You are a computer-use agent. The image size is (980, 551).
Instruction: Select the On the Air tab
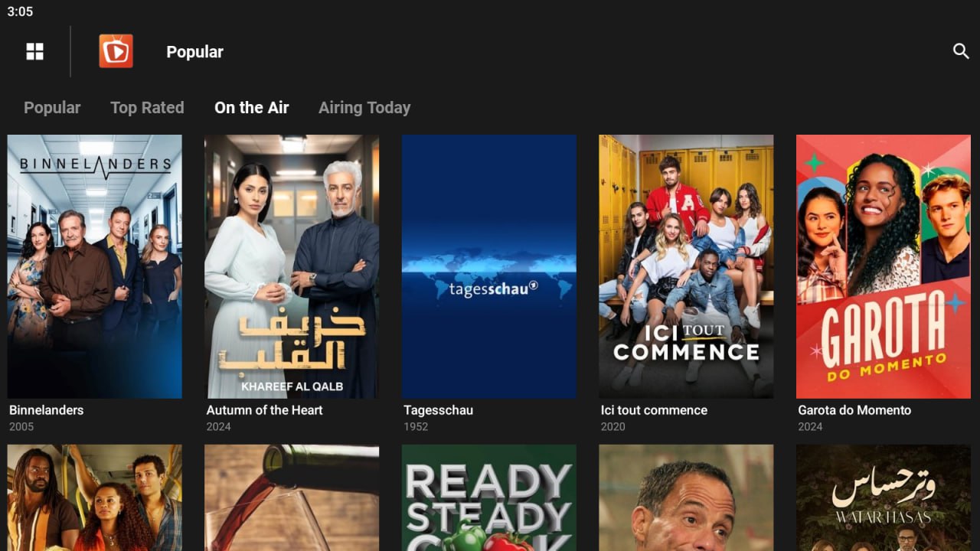click(x=252, y=108)
